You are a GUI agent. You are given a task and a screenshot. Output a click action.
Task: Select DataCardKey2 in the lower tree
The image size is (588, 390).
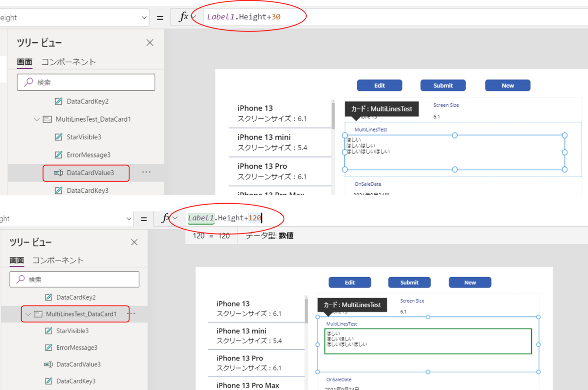[x=75, y=297]
